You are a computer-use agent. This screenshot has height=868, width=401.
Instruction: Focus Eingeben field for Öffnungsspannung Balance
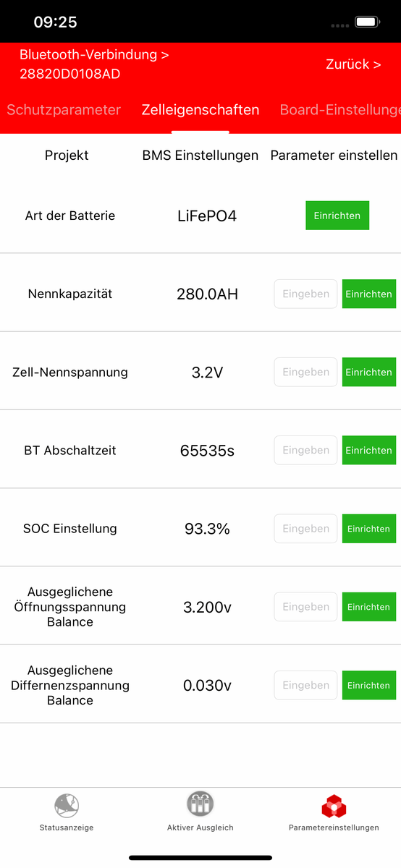305,607
